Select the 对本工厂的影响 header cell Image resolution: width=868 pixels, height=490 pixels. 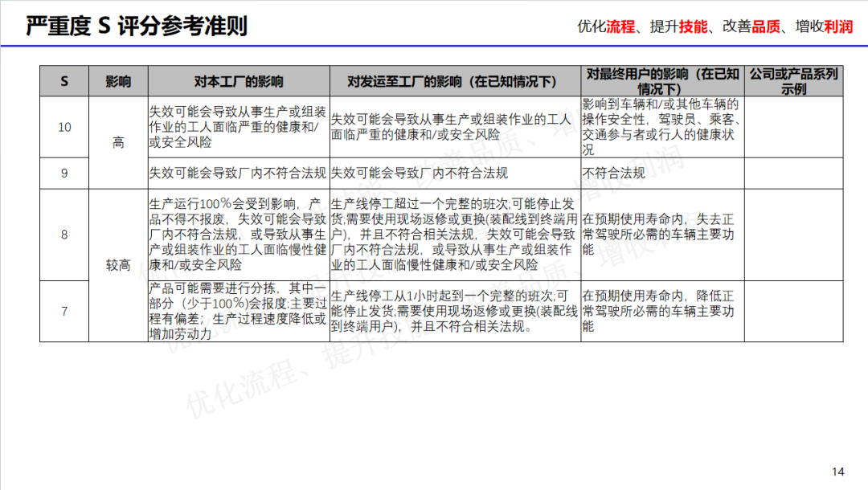pos(239,81)
